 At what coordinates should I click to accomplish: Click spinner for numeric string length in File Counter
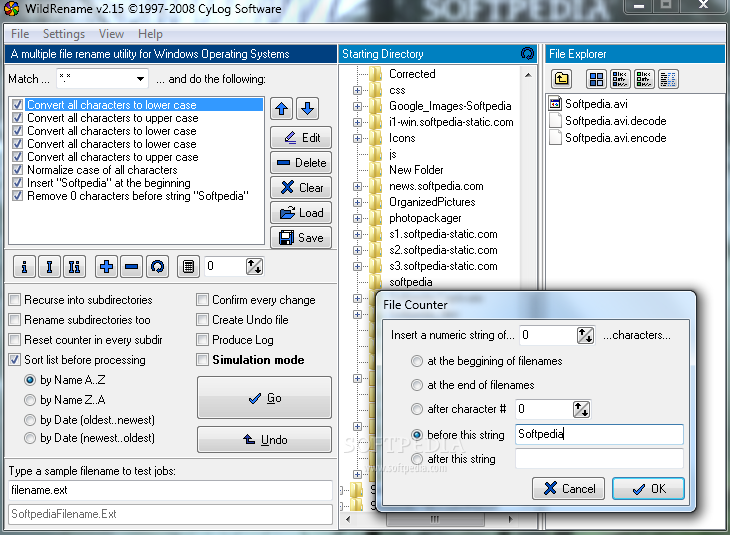pos(585,335)
